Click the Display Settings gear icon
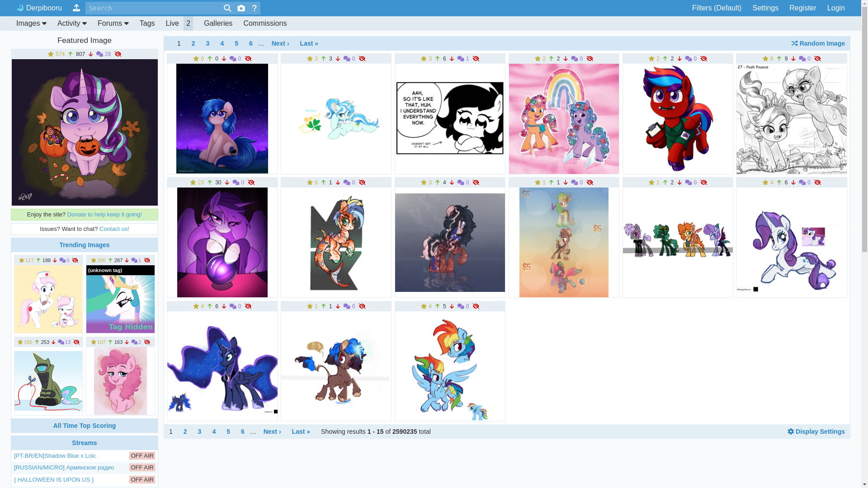This screenshot has height=488, width=868. (x=791, y=432)
